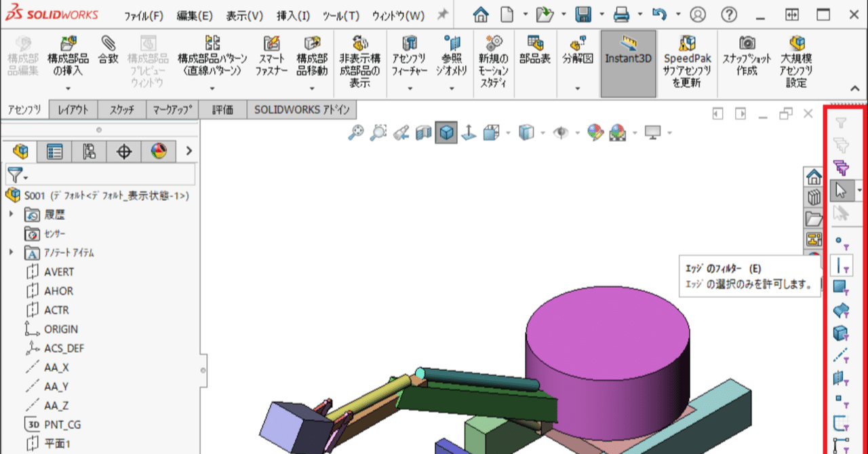The height and width of the screenshot is (454, 868).
Task: Click 合致 (Mate) paperclip tool
Action: [108, 52]
